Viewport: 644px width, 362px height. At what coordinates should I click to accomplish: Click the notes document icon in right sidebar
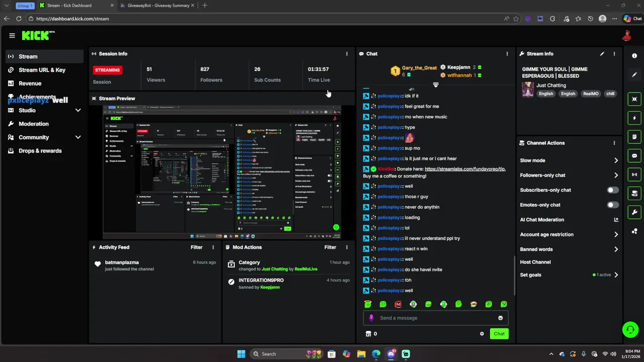click(x=634, y=137)
